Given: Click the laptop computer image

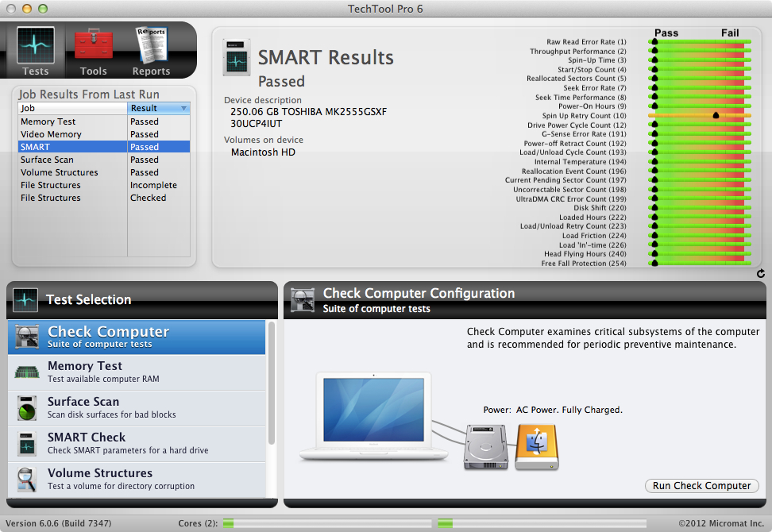Looking at the screenshot, I should pos(374,416).
